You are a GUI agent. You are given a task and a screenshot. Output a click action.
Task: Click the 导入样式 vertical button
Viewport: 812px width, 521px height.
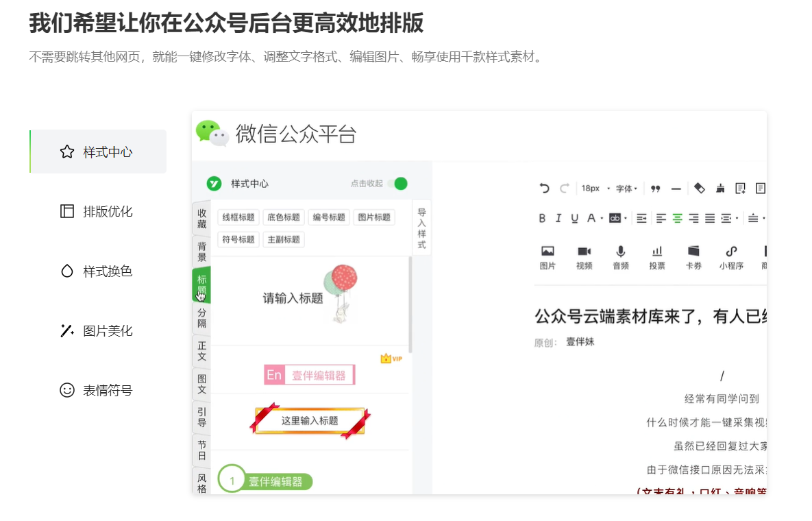click(x=422, y=228)
